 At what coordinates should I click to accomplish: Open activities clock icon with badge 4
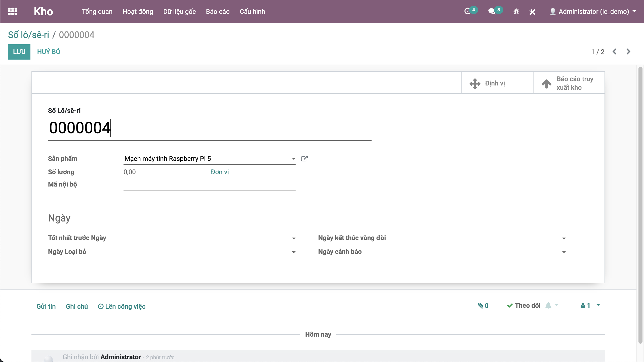tap(467, 12)
